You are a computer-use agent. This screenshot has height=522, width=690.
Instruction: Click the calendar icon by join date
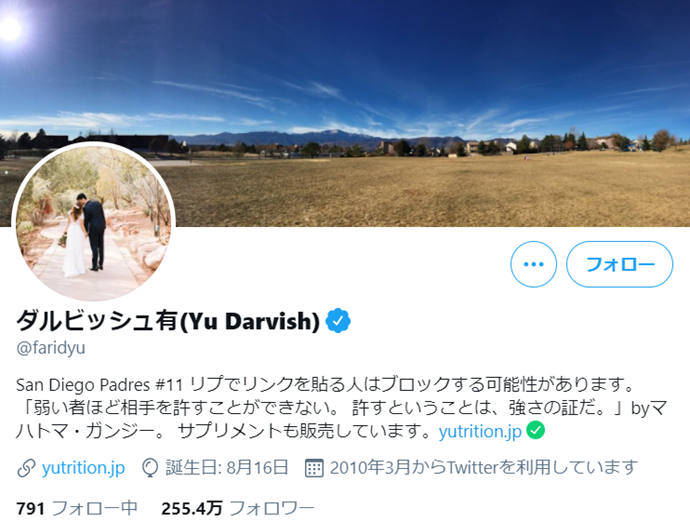tap(314, 468)
